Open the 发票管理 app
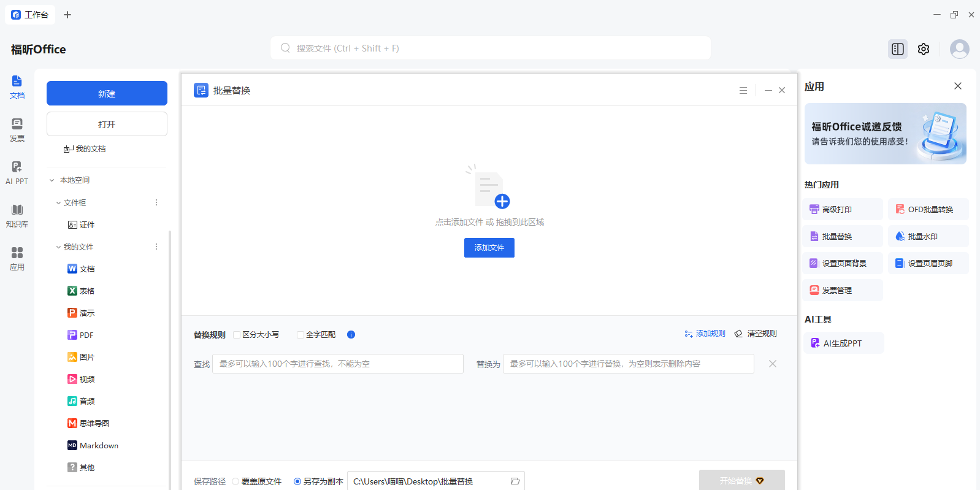Viewport: 980px width, 490px height. click(843, 290)
